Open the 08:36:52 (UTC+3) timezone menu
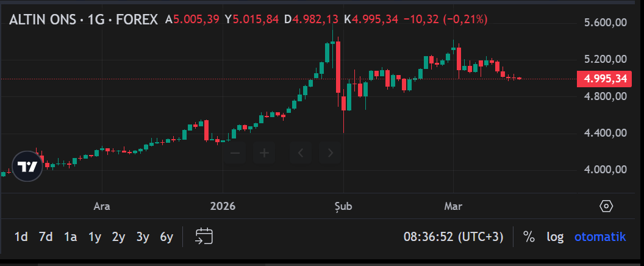This screenshot has height=266, width=644. pos(453,237)
